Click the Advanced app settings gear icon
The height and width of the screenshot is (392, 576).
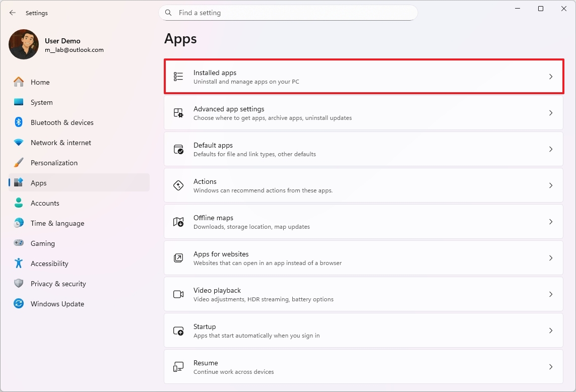178,113
